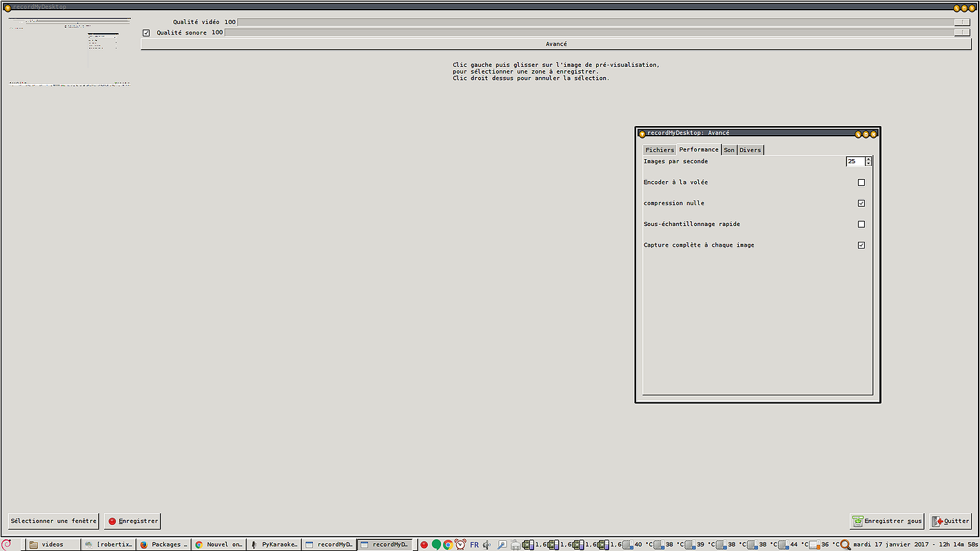The height and width of the screenshot is (551, 980).
Task: Switch to the first recordMyDesktop taskbar entry
Action: (329, 545)
